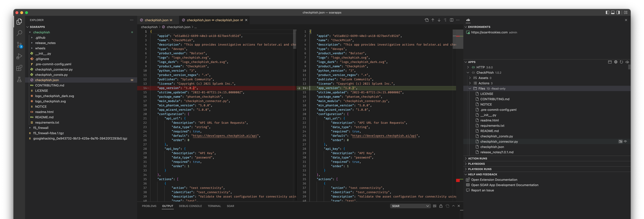Select the https://soar4rookies.com environment
The image size is (644, 219).
point(489,32)
